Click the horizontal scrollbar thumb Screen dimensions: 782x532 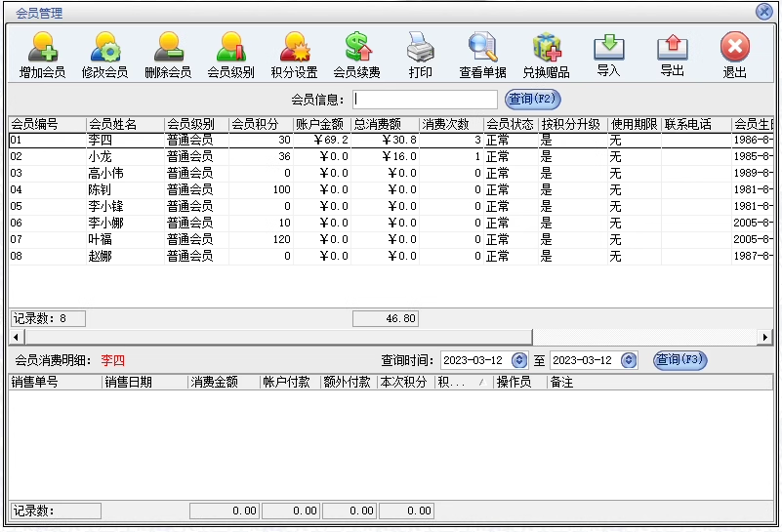pyautogui.click(x=278, y=337)
